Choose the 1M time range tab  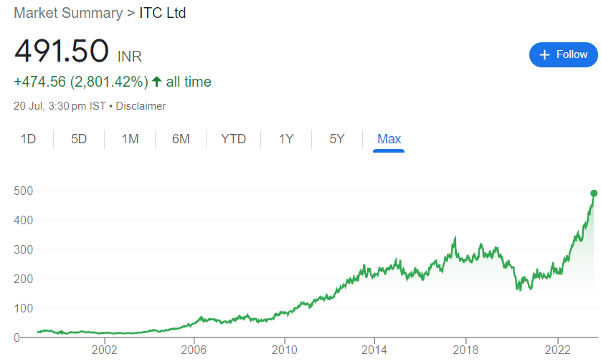(130, 139)
